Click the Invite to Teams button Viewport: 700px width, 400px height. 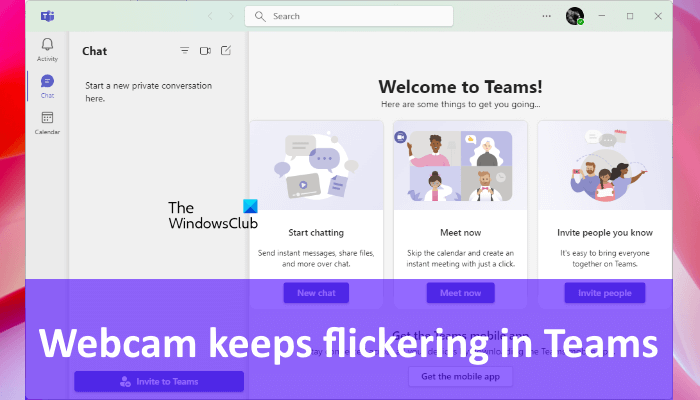pos(159,381)
